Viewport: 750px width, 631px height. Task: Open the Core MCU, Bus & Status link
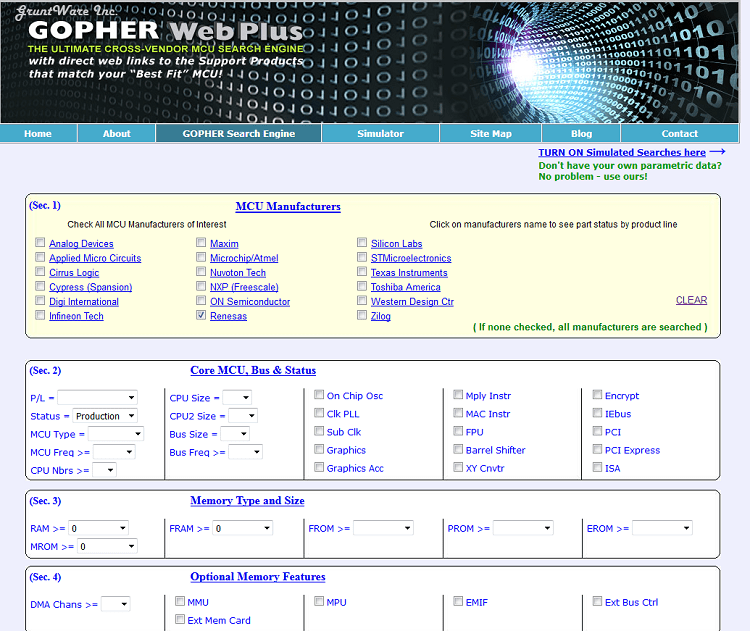(253, 370)
